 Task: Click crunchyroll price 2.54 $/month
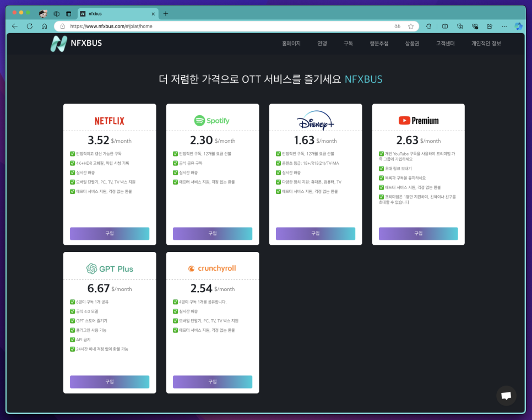[213, 289]
